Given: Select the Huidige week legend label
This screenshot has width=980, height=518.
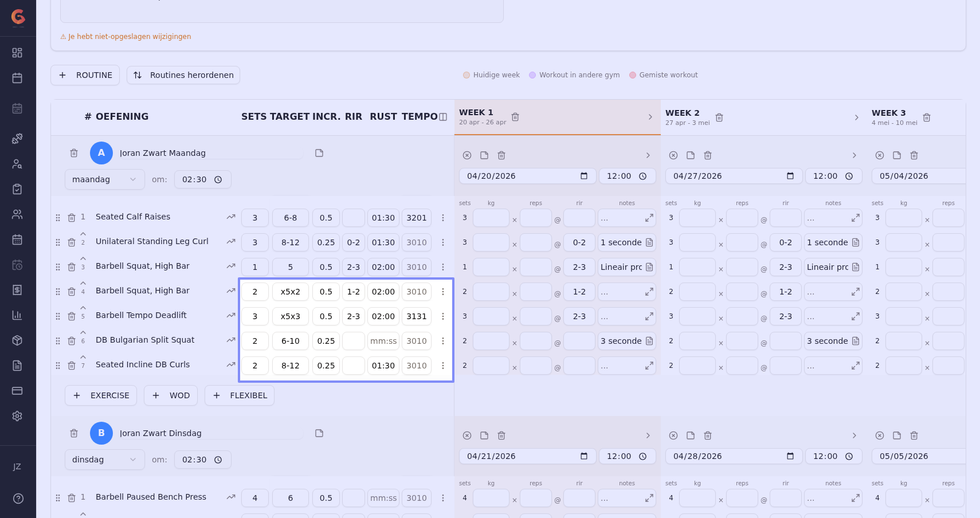Looking at the screenshot, I should pos(496,75).
